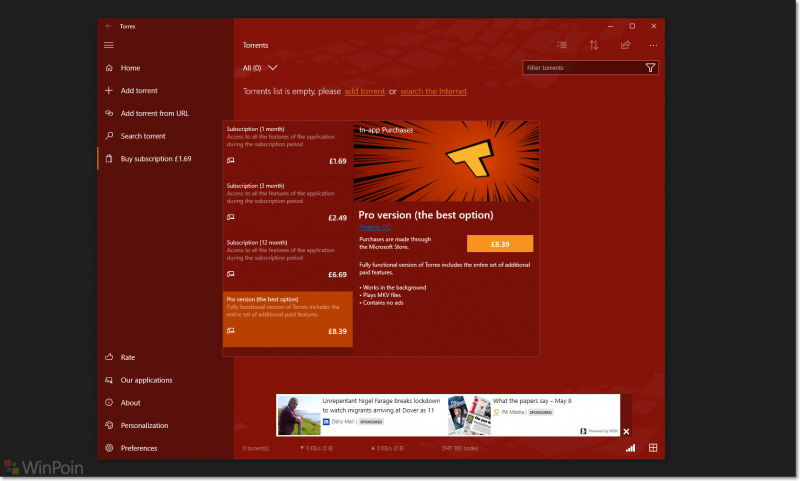800x481 pixels.
Task: Choose Add torrent from URL
Action: [x=165, y=113]
